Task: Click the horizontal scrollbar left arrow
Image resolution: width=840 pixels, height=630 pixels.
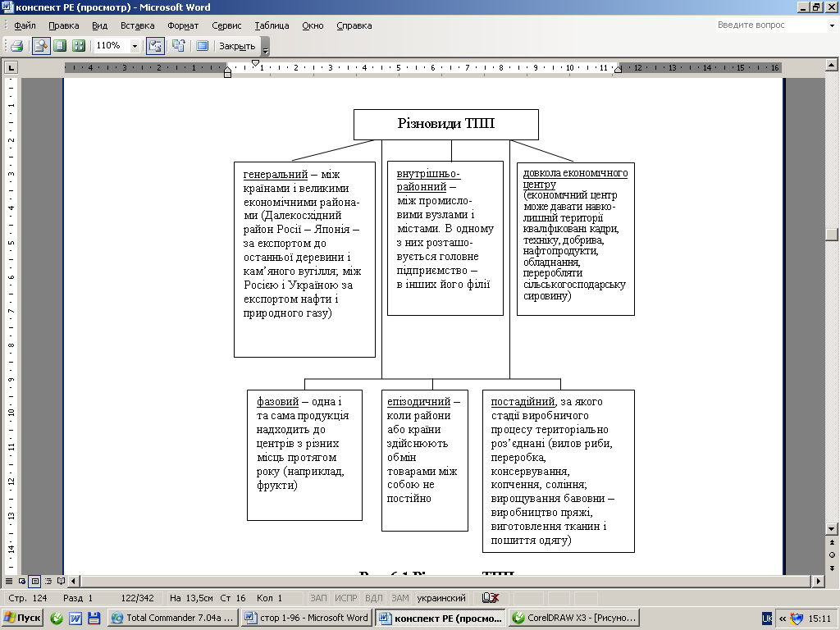Action: (74, 581)
